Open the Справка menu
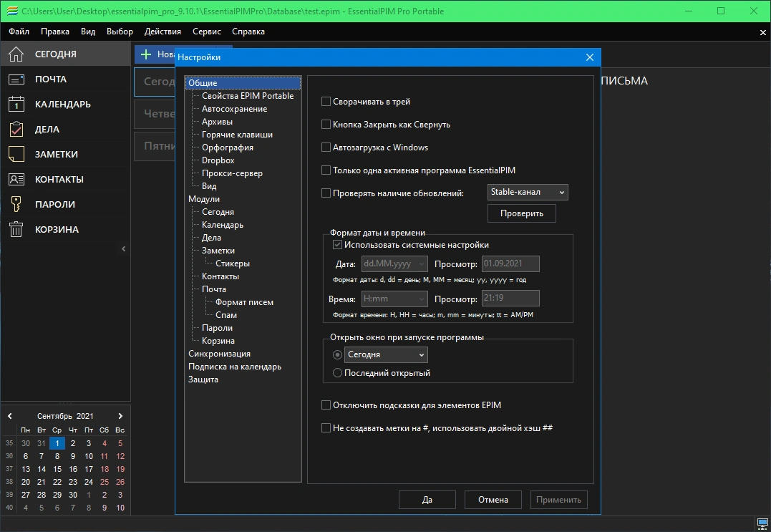771x532 pixels. [x=248, y=32]
